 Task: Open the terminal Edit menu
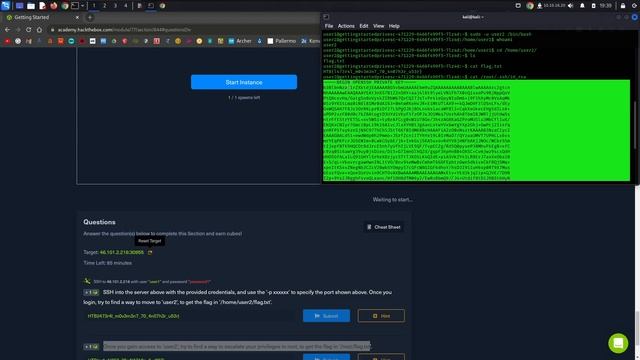click(364, 26)
